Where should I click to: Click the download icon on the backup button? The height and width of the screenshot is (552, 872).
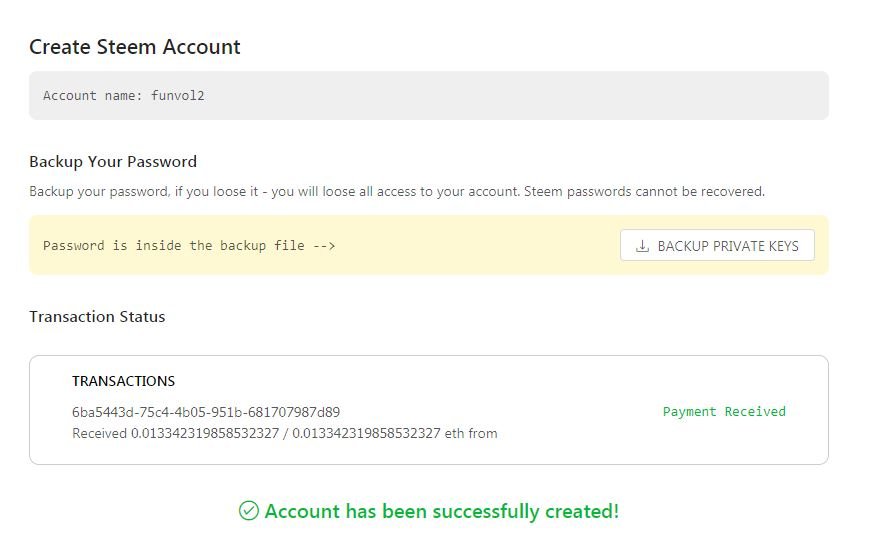(x=643, y=246)
